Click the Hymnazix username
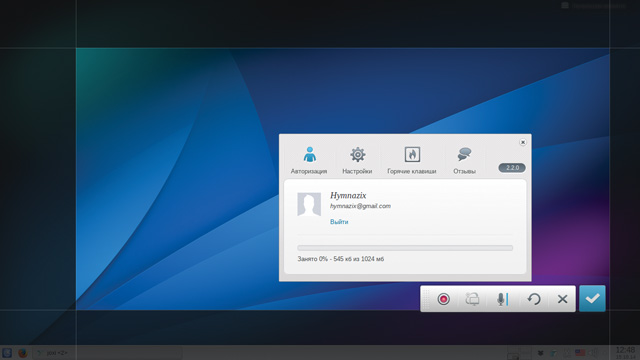The height and width of the screenshot is (360, 640). click(x=348, y=196)
